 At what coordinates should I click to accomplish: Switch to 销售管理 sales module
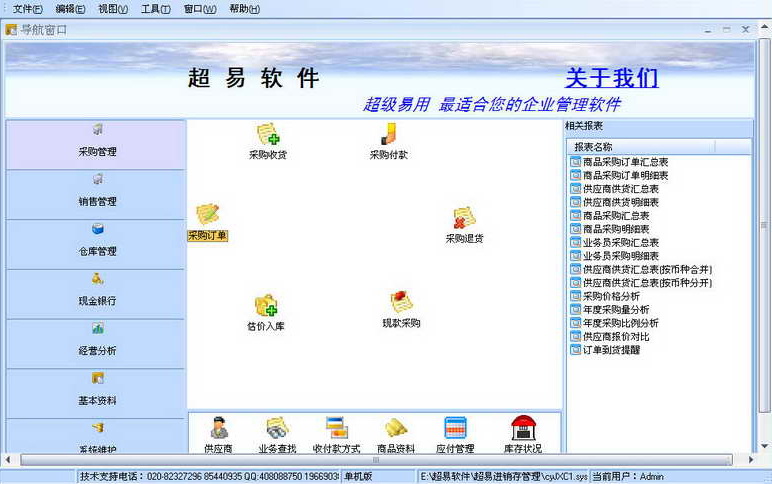[x=96, y=195]
